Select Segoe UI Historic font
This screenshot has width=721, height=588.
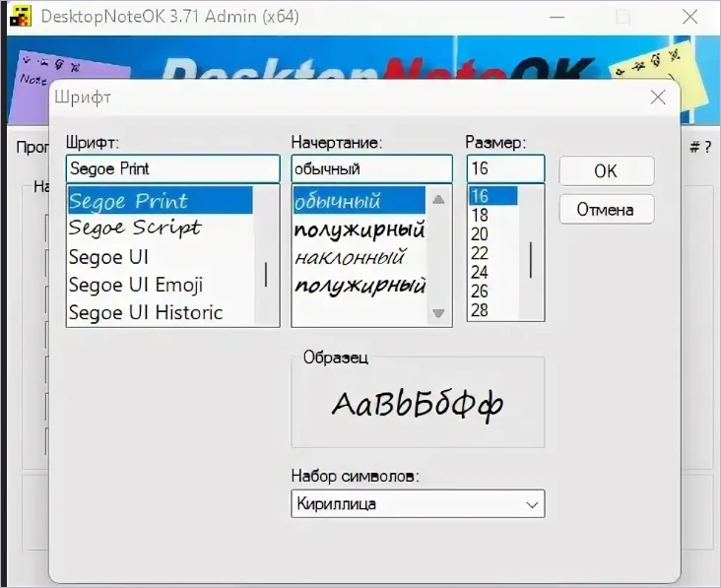tap(160, 312)
